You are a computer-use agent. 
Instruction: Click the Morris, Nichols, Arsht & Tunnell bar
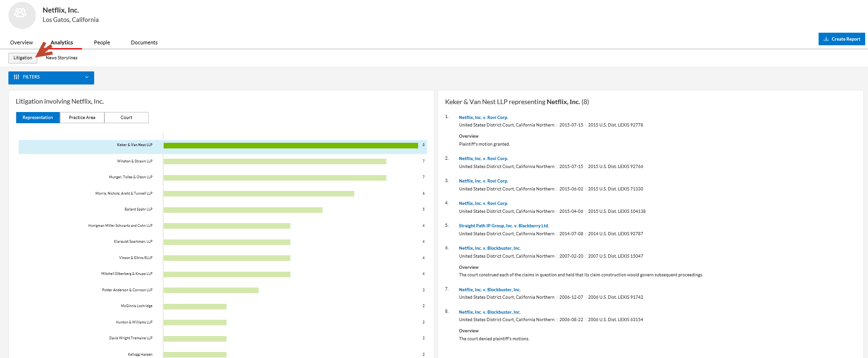(259, 194)
